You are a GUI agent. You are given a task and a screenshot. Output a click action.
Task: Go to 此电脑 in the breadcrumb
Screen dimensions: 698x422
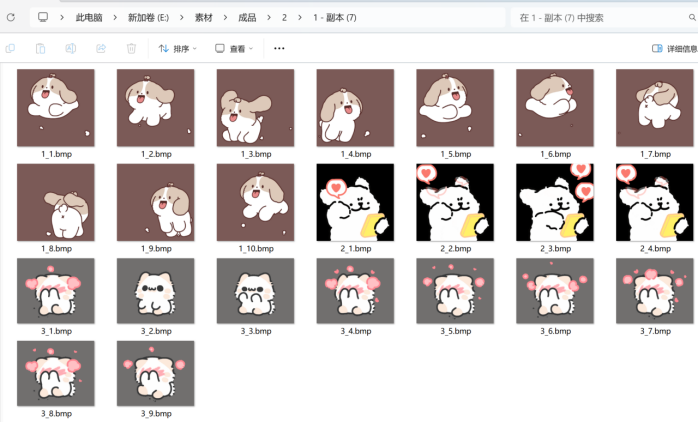coord(89,17)
